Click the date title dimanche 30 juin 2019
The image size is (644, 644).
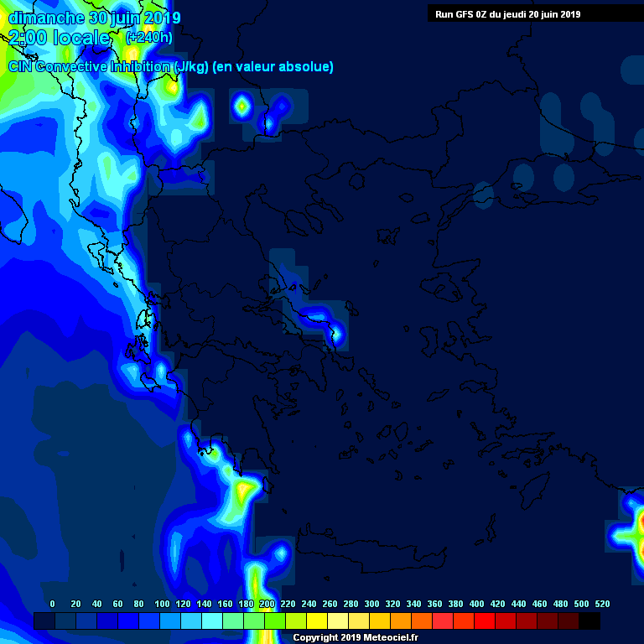click(x=94, y=18)
